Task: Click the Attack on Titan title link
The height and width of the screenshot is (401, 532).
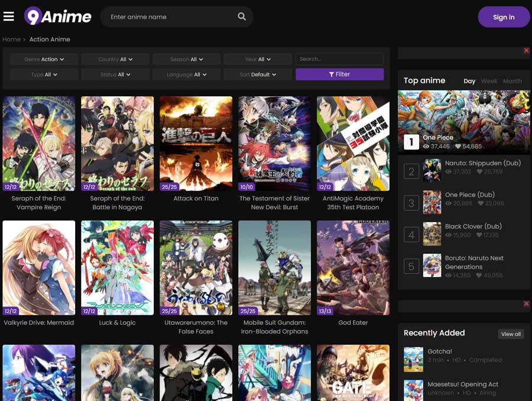Action: click(x=196, y=198)
